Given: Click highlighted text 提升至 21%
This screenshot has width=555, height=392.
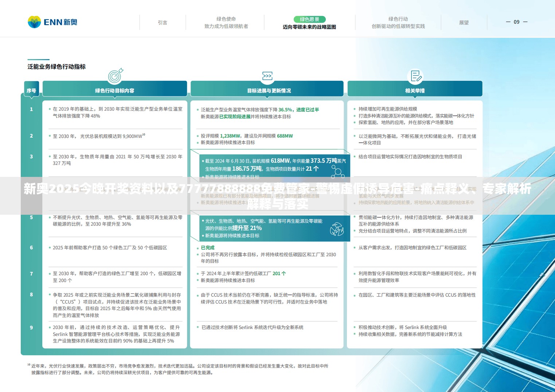Looking at the screenshot, I should (247, 228).
